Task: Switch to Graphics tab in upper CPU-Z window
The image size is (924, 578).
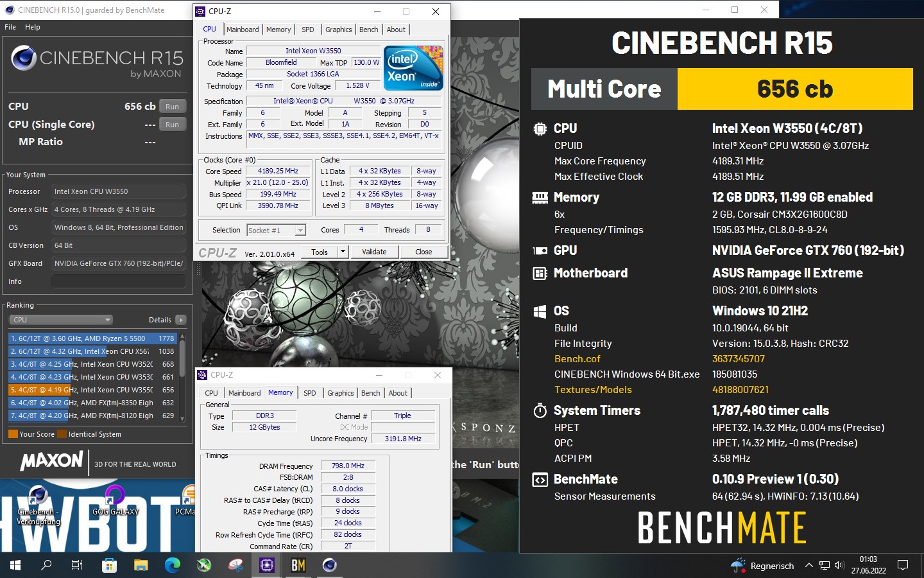Action: (x=338, y=30)
